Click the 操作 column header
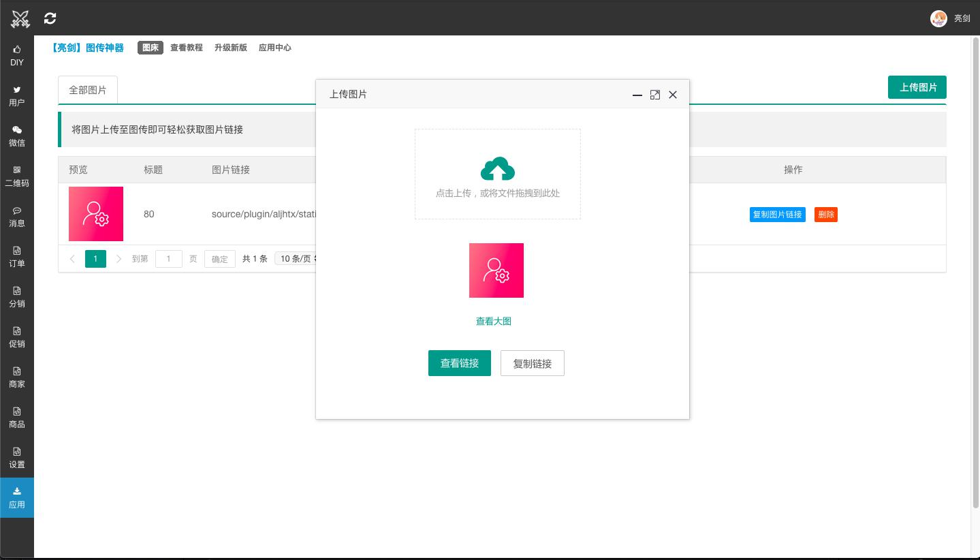 (x=793, y=170)
